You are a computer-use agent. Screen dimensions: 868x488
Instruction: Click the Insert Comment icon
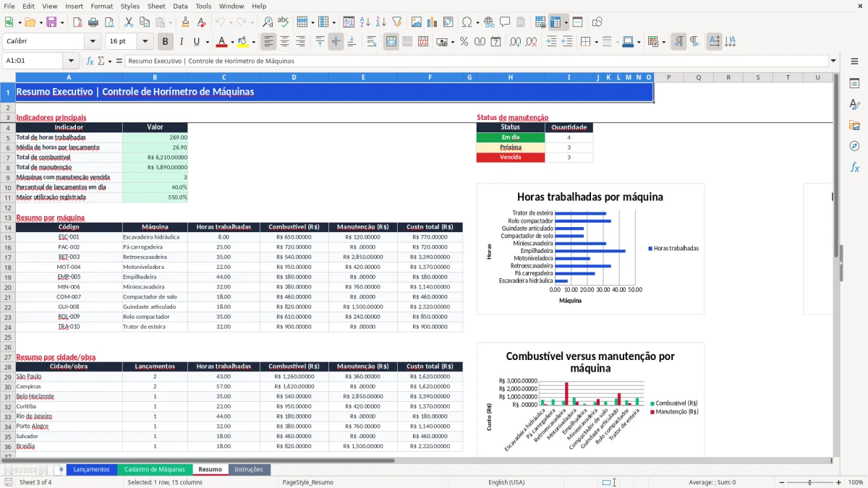pos(505,22)
